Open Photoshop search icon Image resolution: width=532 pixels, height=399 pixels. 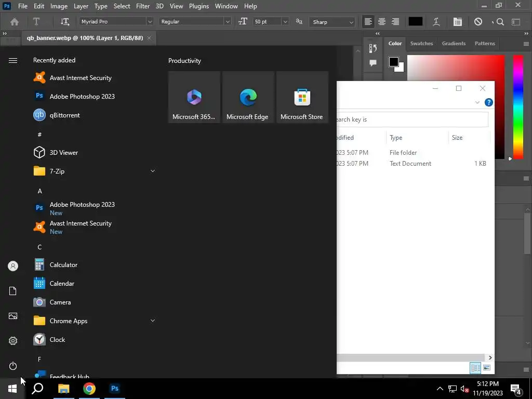click(x=500, y=22)
